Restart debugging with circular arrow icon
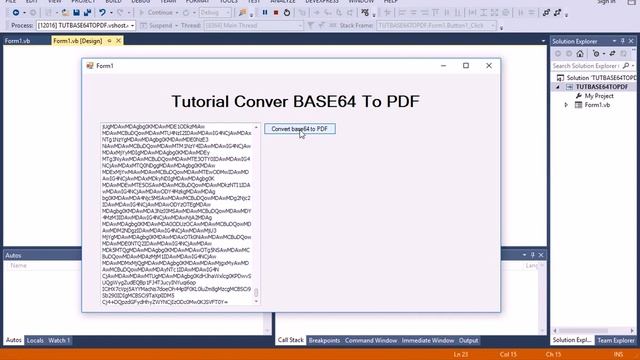640x360 pixels. [287, 13]
